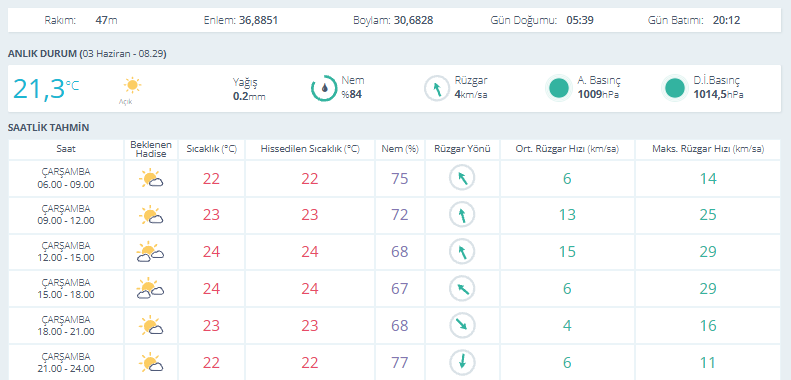Click the green circle beside D.İ.Basınç
The width and height of the screenshot is (791, 380).
[x=674, y=88]
